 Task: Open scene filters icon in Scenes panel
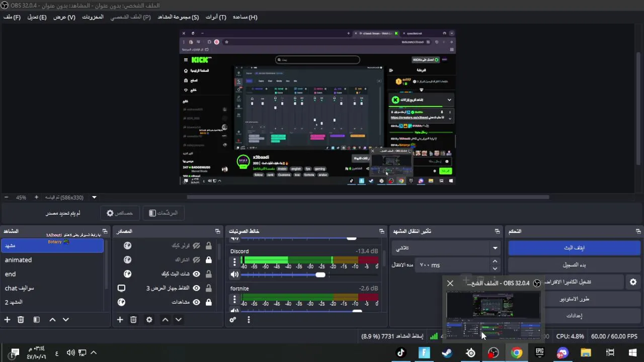coord(36,320)
